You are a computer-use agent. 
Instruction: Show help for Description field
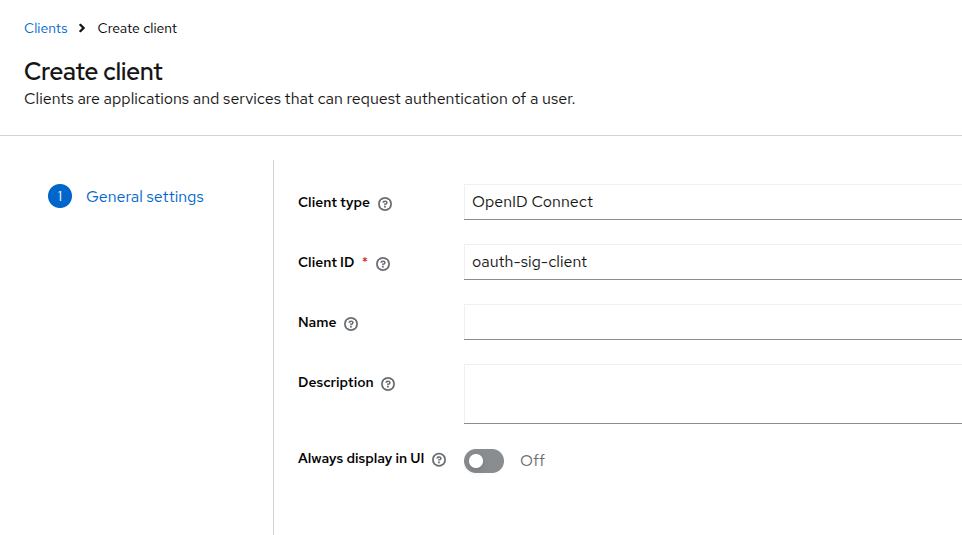388,384
